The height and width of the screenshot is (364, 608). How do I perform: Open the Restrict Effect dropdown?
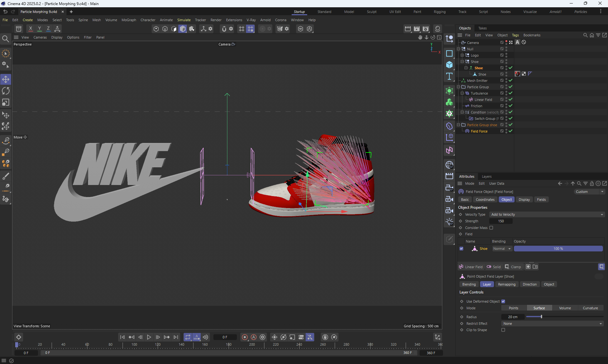click(x=552, y=324)
